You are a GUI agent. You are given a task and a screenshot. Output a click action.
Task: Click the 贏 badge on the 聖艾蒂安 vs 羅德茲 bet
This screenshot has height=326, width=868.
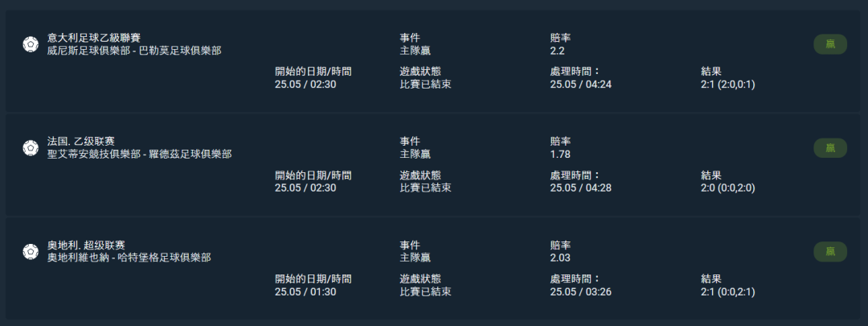coord(830,148)
